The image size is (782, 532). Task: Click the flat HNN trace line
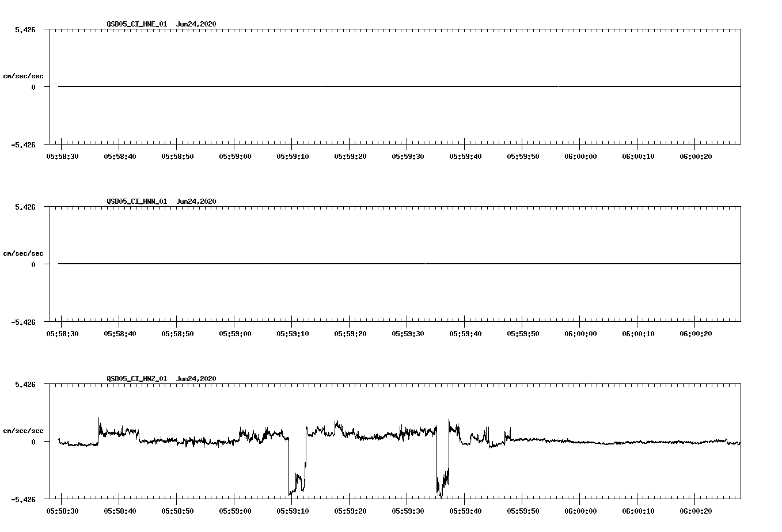(x=399, y=264)
